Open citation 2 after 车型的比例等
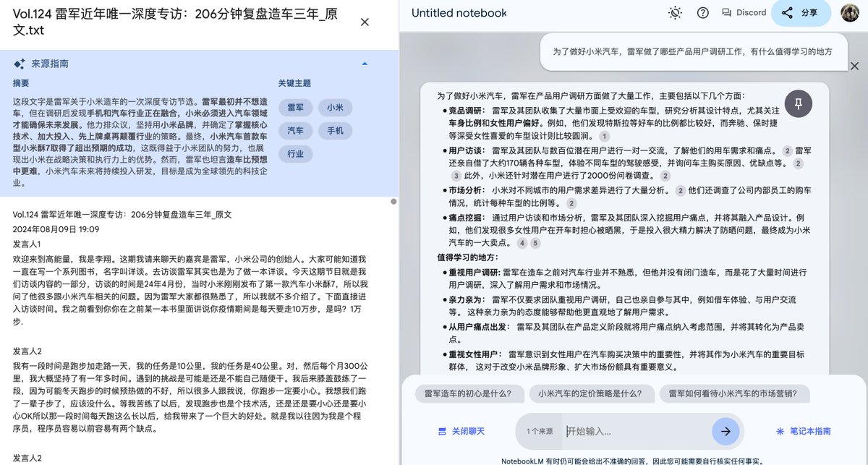This screenshot has height=465, width=868. tap(571, 203)
